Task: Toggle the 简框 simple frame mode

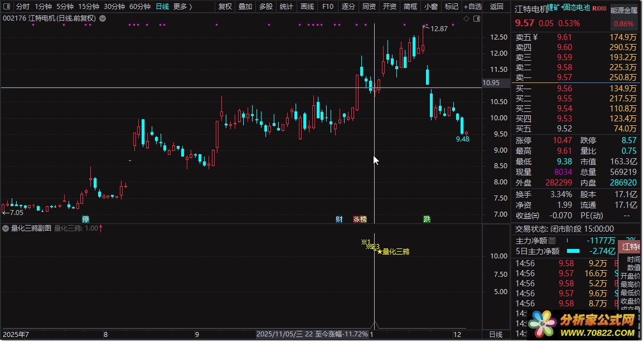Action: pyautogui.click(x=410, y=7)
